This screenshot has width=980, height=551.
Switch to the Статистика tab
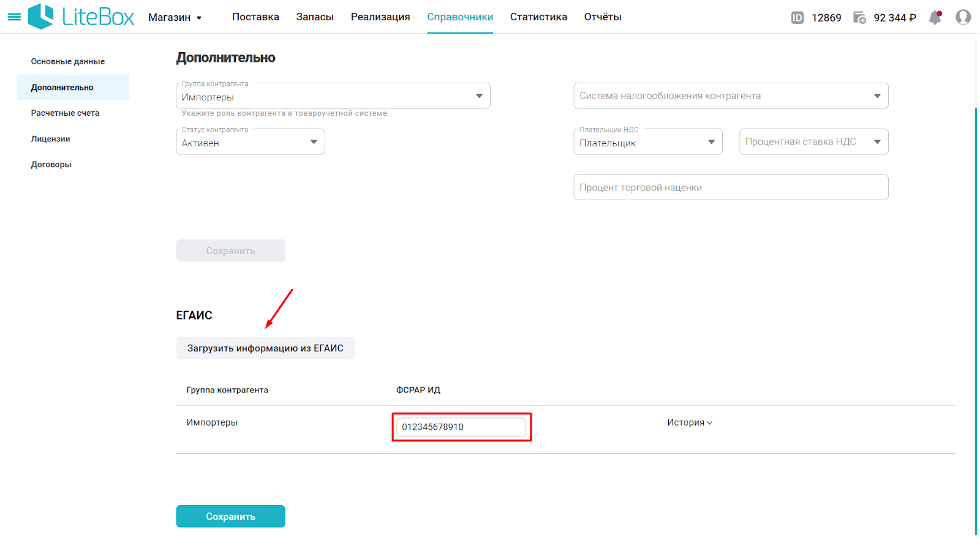pos(538,17)
